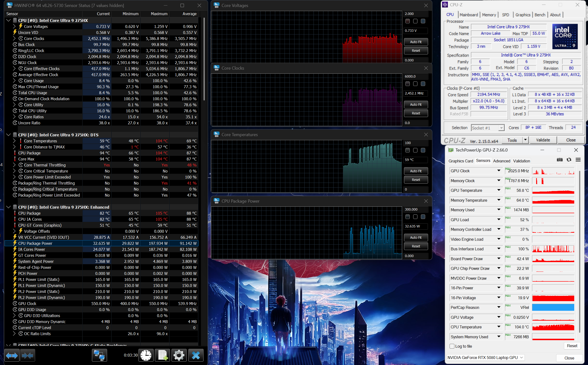Screen dimensions: 588x365
Task: Click Auto Fit in Core Temperatures graph
Action: 416,171
